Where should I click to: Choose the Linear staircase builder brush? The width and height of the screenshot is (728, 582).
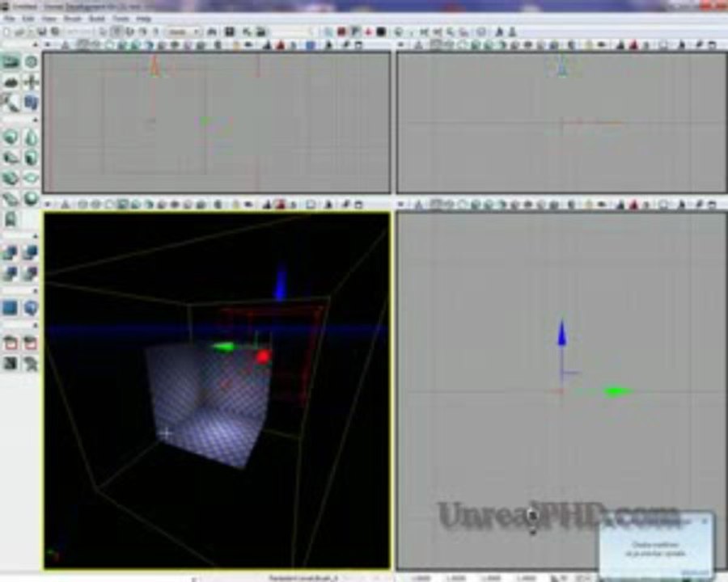pyautogui.click(x=11, y=178)
